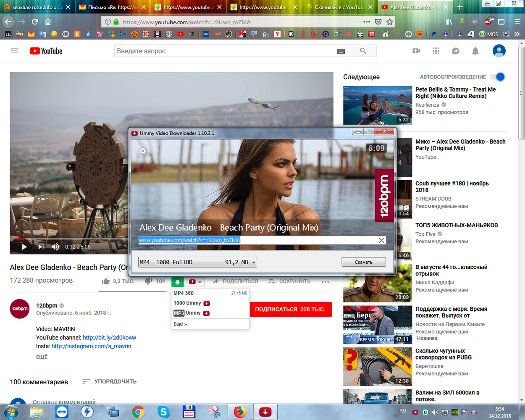Screen dimensions: 525x420
Task: Open the Firefox application menu
Action: tap(517, 22)
